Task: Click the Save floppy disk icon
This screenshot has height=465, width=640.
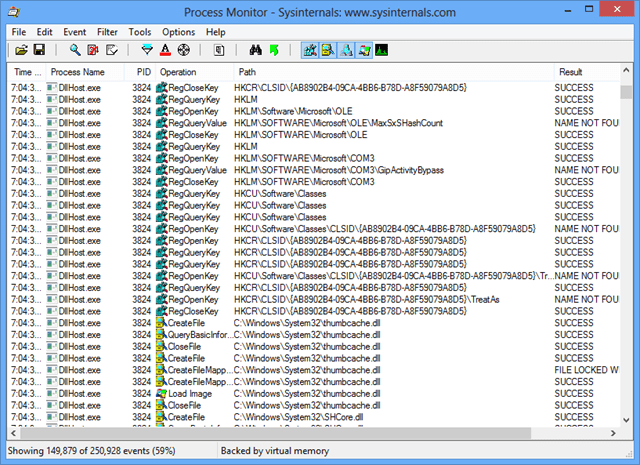Action: [38, 50]
